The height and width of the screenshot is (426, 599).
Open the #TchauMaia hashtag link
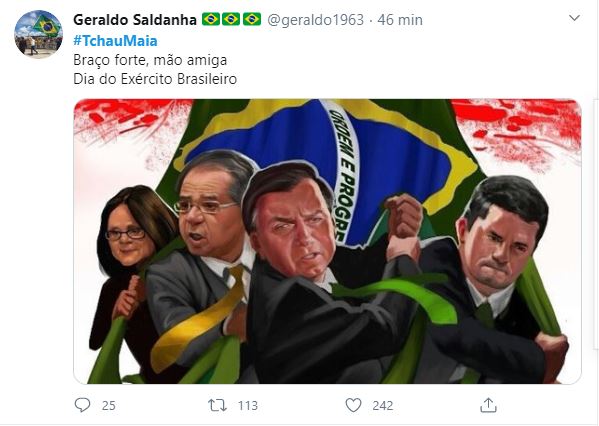click(x=115, y=40)
